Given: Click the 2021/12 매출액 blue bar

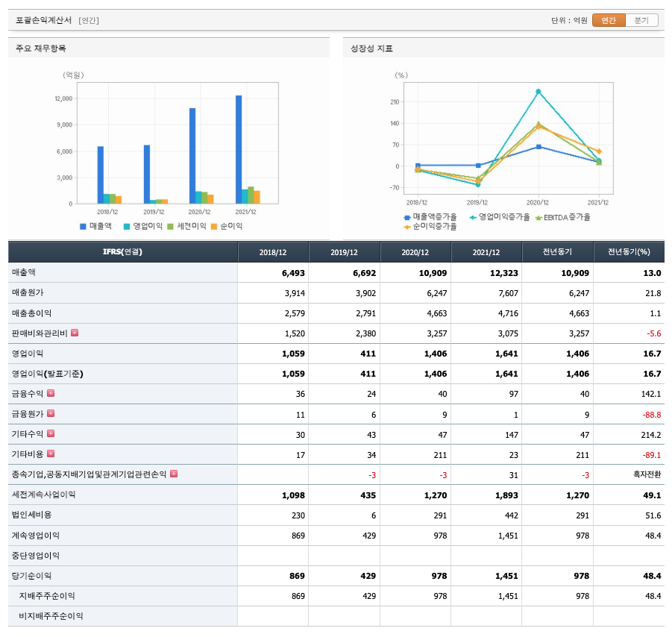Looking at the screenshot, I should point(239,150).
